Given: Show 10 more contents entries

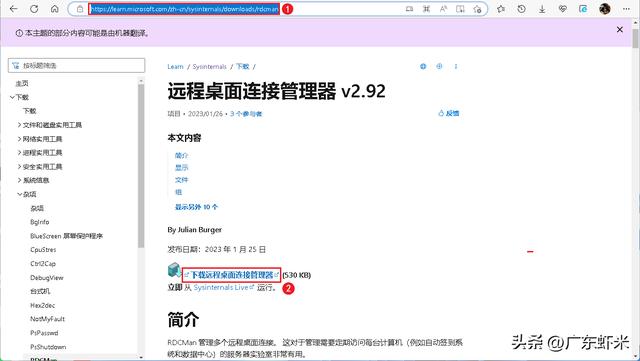Looking at the screenshot, I should tap(196, 207).
